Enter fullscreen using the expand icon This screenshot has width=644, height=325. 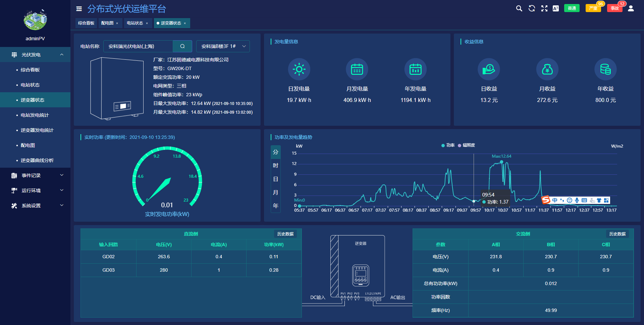(x=544, y=8)
